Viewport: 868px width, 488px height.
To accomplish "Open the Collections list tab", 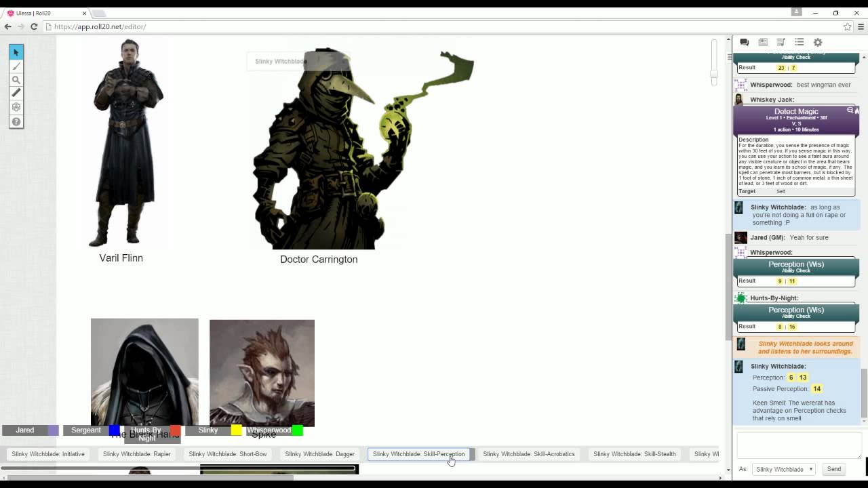I will 800,42.
